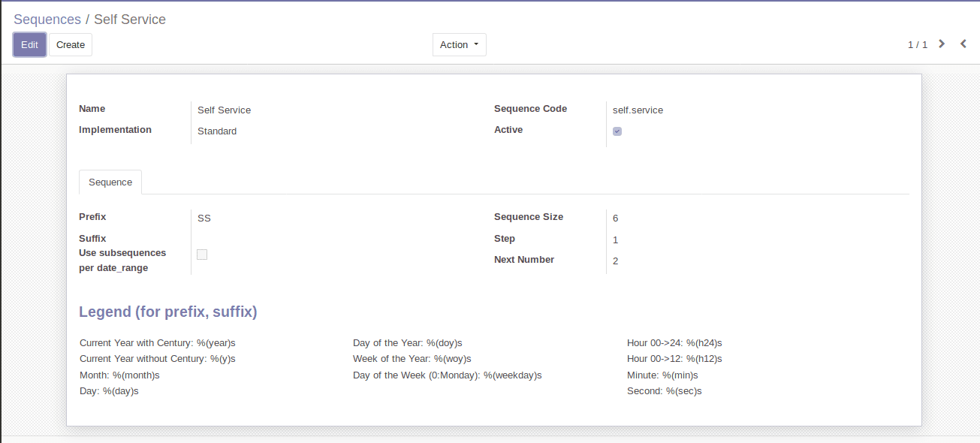Click the Step field label
The image size is (980, 443).
coord(505,239)
